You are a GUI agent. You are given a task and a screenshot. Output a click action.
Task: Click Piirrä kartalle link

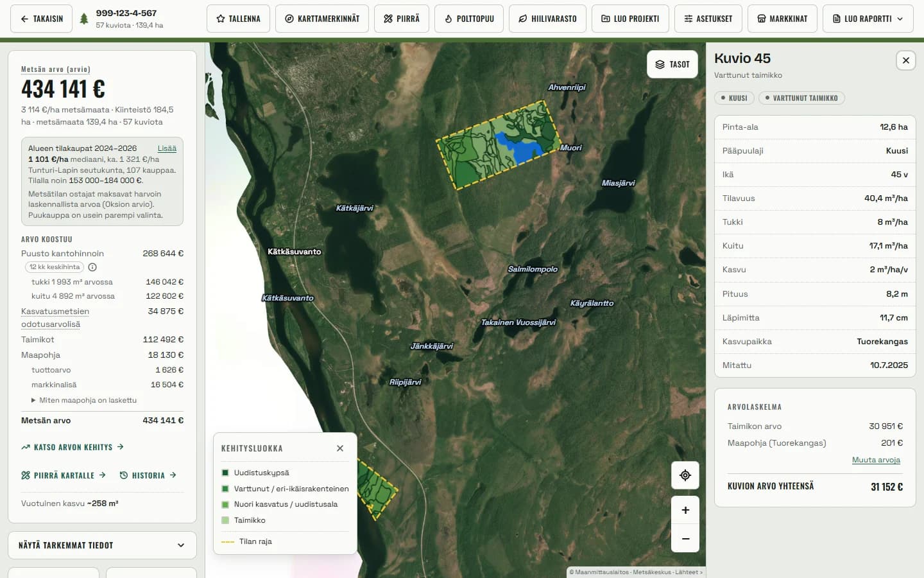[x=64, y=475]
